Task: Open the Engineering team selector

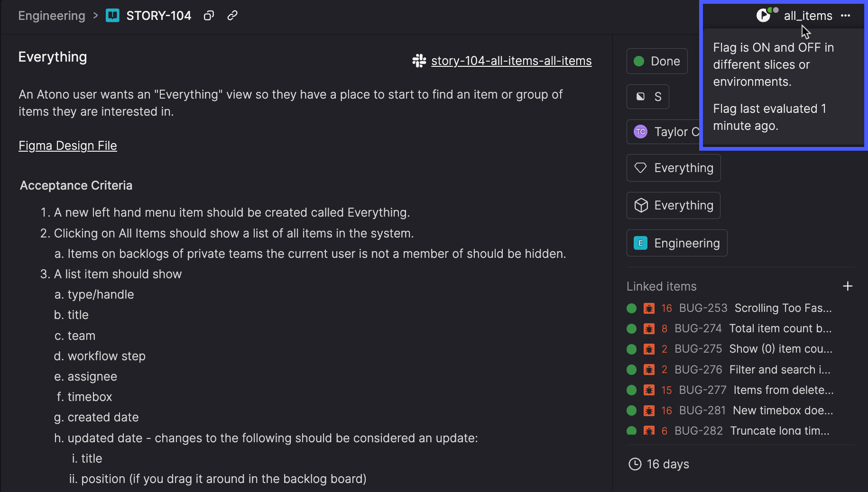Action: click(x=677, y=243)
